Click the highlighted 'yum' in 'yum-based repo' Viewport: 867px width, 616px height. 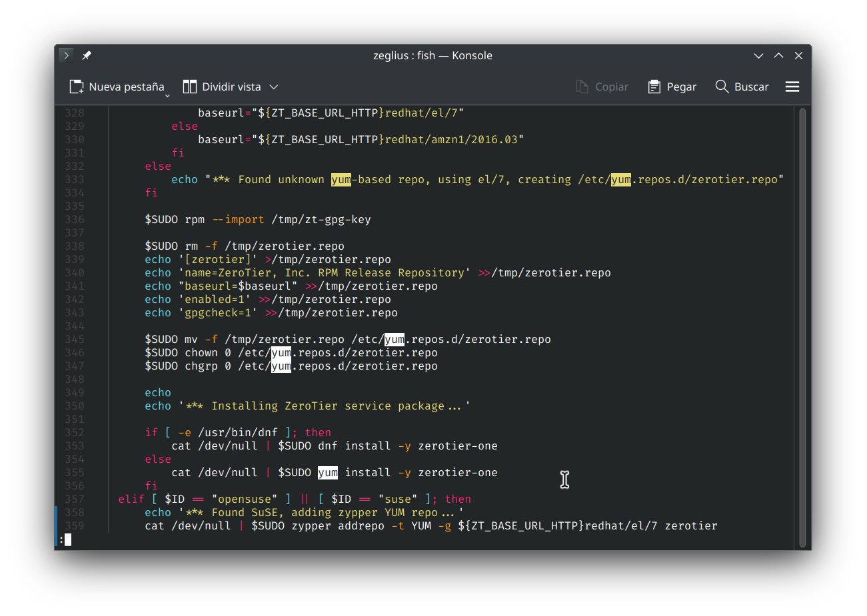[x=341, y=180]
